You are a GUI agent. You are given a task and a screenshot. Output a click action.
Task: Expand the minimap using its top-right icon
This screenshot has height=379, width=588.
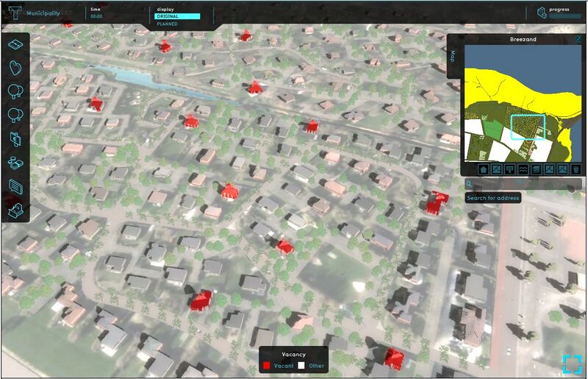578,39
